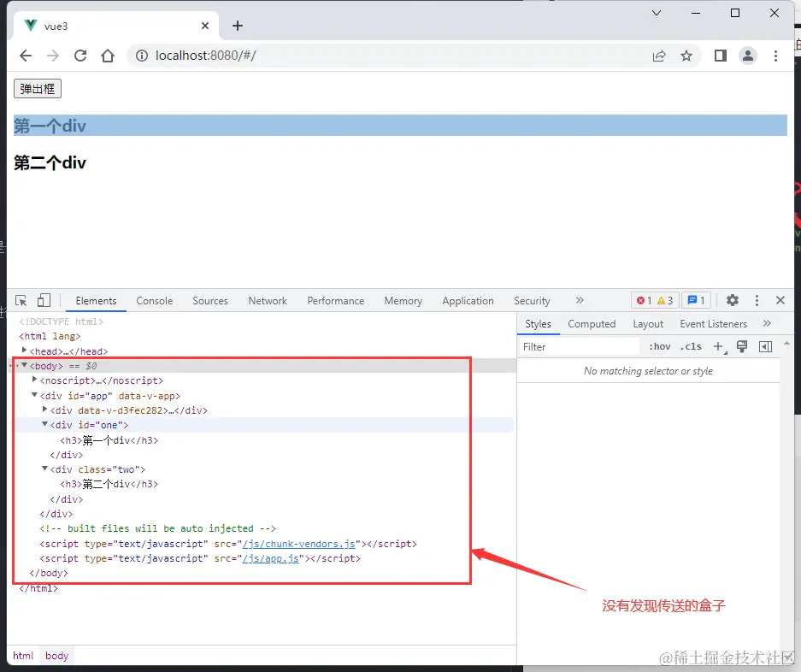
Task: Open the user profile avatar
Action: tap(748, 56)
